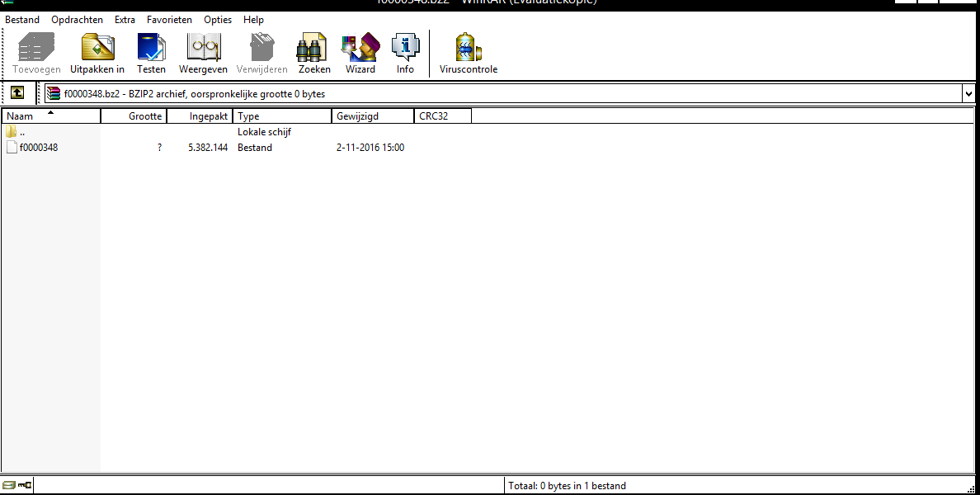This screenshot has width=980, height=495.
Task: Open the Bestand menu
Action: coord(22,20)
